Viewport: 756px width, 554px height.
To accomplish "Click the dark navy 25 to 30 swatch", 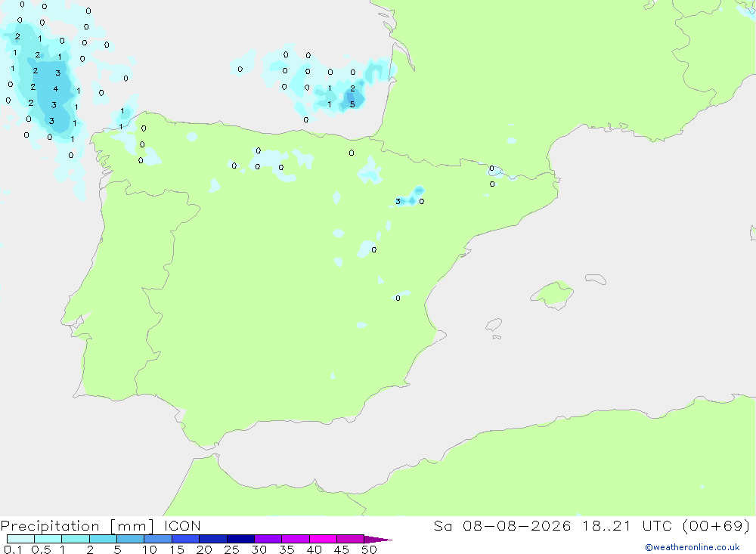I will click(240, 539).
